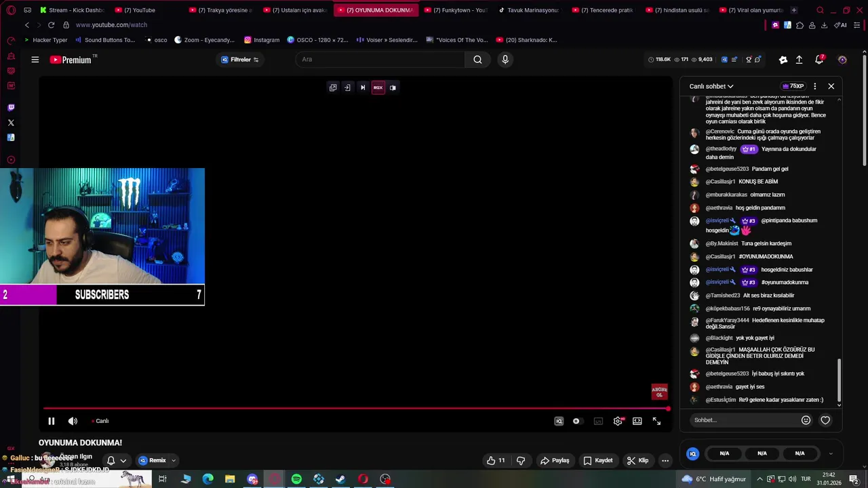This screenshot has height=488, width=868.
Task: Toggle subtitles captions in player
Action: click(x=598, y=421)
